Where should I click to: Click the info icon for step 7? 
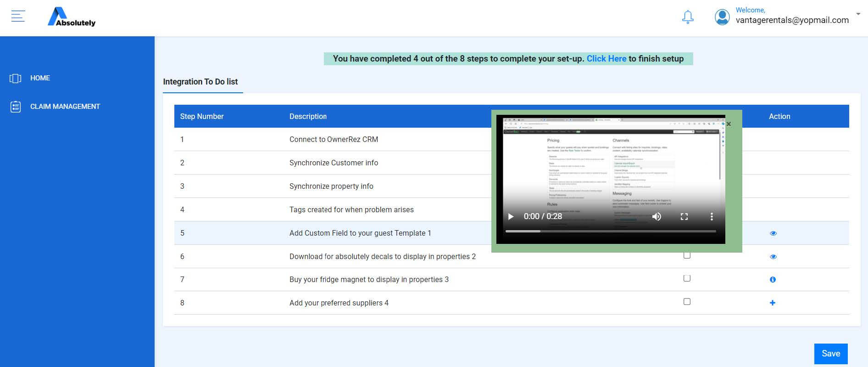click(x=773, y=280)
